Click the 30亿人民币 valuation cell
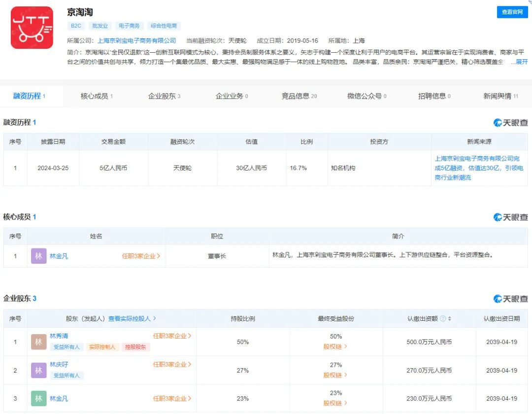 [x=251, y=168]
